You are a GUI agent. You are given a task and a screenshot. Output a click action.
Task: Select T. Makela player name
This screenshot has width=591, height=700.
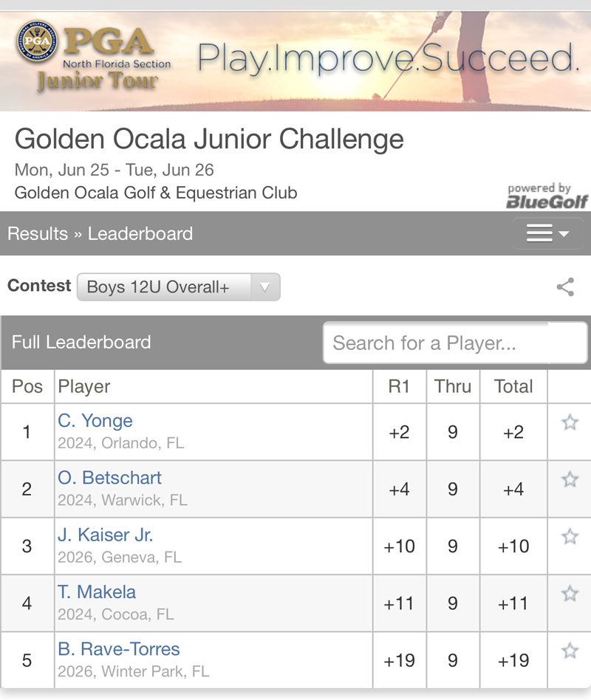pos(97,591)
